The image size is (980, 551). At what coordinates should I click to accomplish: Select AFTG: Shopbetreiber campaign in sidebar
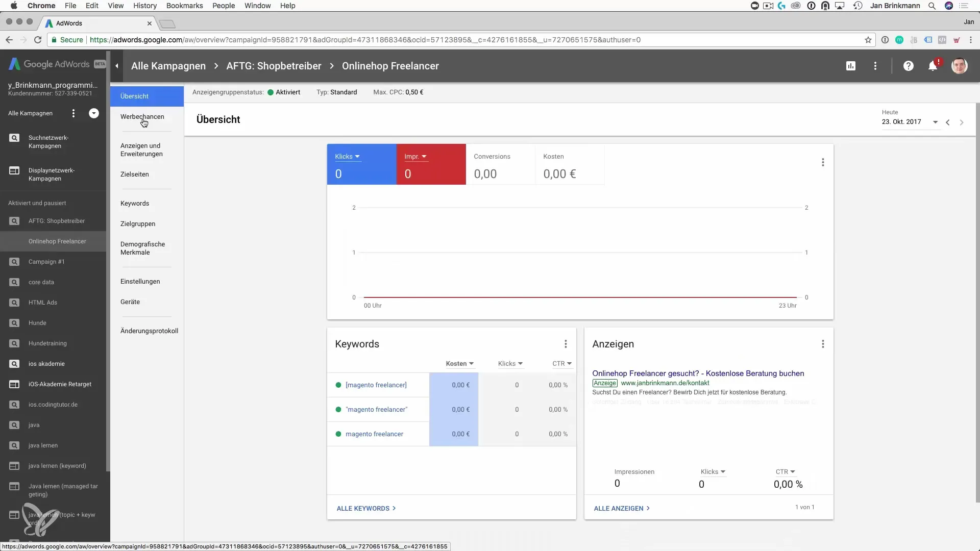tap(57, 221)
